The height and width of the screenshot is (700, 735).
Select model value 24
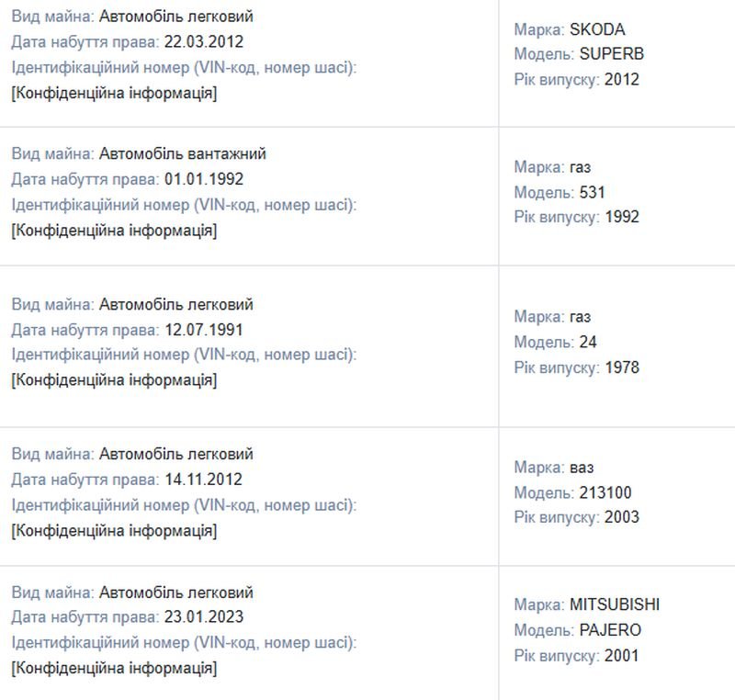pyautogui.click(x=588, y=342)
